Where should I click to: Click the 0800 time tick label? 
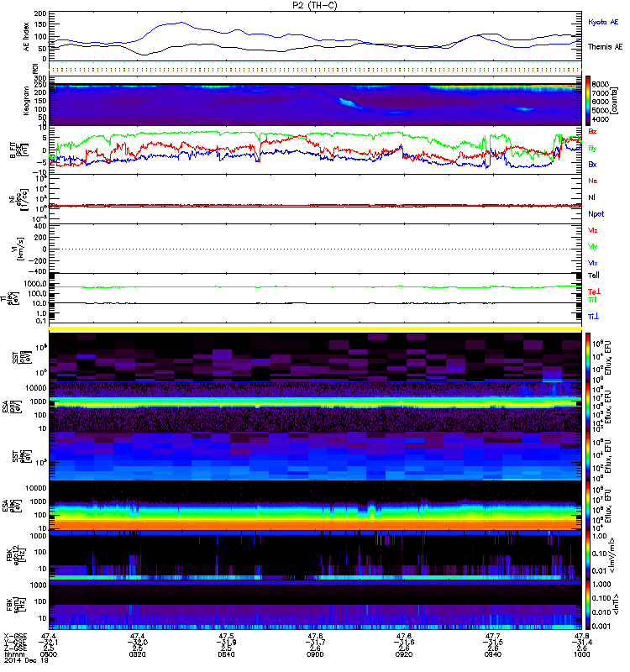pyautogui.click(x=48, y=654)
